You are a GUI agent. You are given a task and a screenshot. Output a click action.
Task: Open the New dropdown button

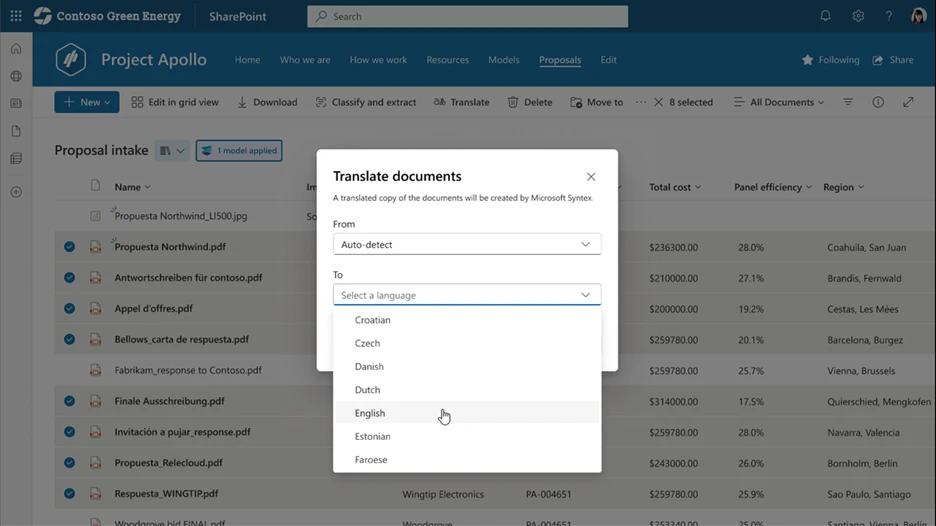[87, 102]
